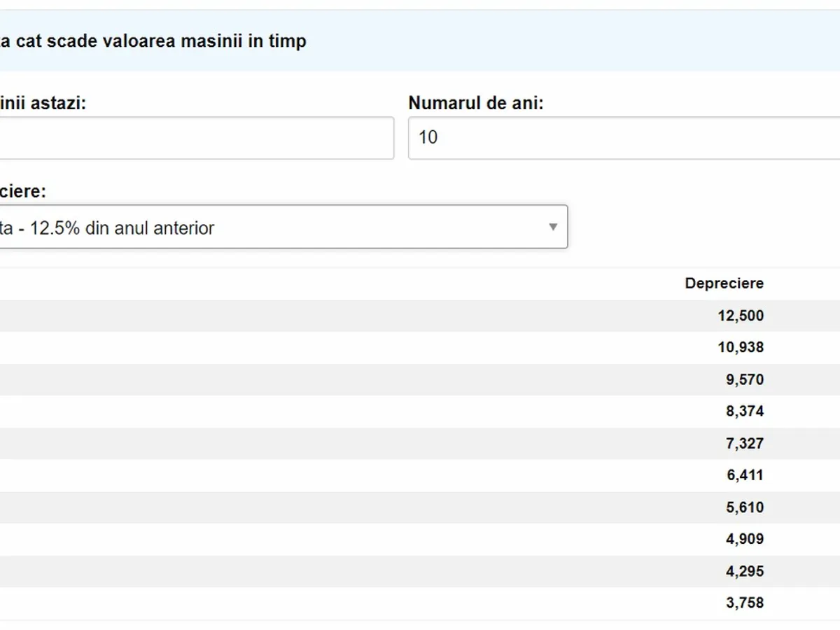Click the 3,758 depreciation cell
The image size is (840, 630).
744,603
